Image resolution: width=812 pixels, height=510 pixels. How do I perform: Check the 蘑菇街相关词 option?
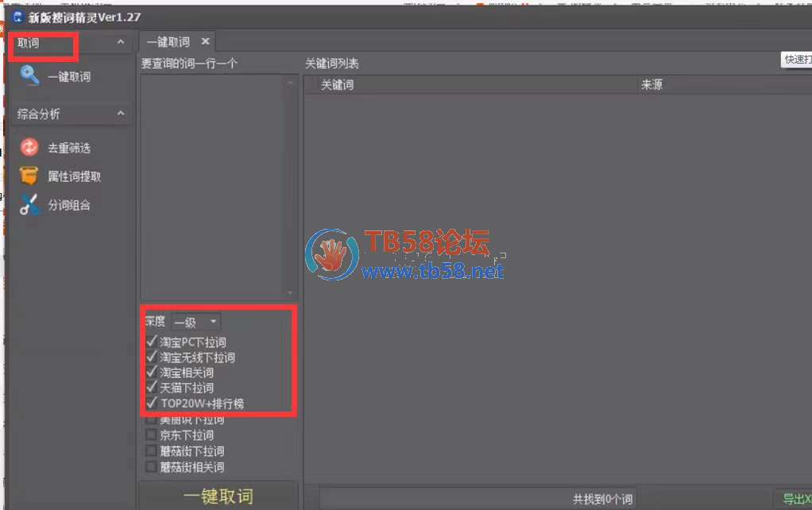coord(151,467)
